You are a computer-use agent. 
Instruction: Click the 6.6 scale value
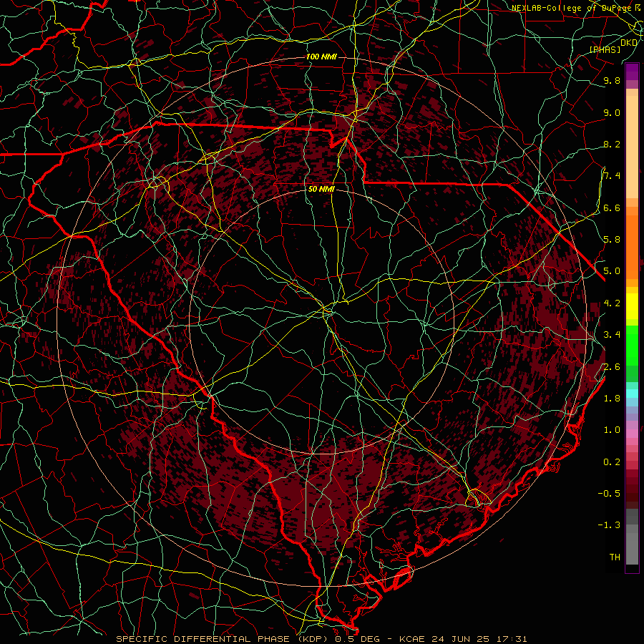coord(612,208)
